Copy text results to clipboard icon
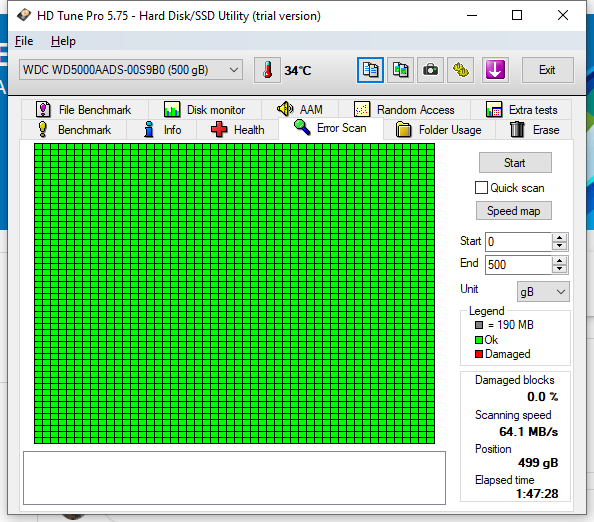The height and width of the screenshot is (522, 594). pos(370,70)
